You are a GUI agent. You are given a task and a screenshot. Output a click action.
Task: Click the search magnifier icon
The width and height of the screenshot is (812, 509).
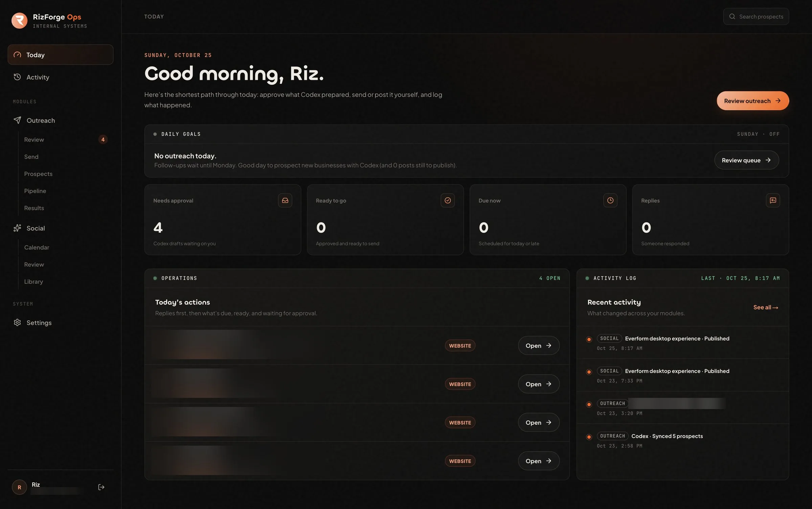tap(732, 17)
